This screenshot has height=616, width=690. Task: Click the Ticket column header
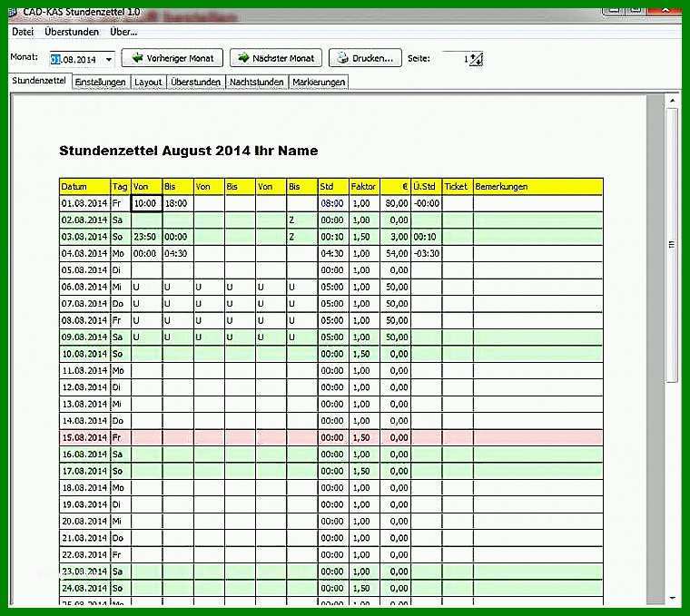point(458,186)
